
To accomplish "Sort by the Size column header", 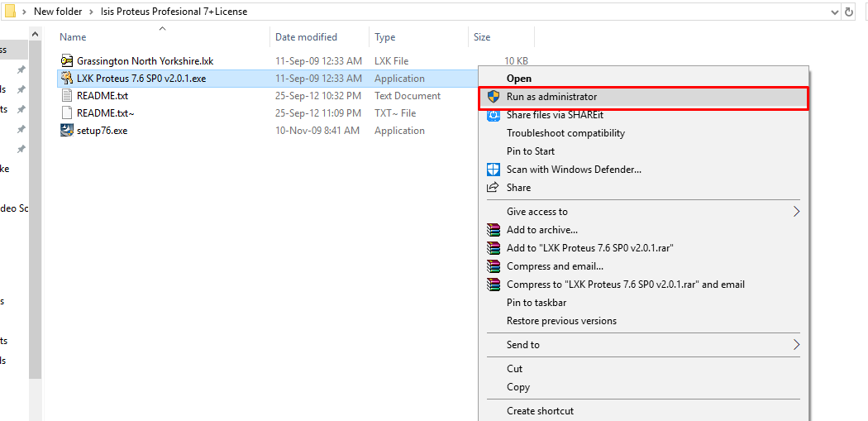I will 482,37.
